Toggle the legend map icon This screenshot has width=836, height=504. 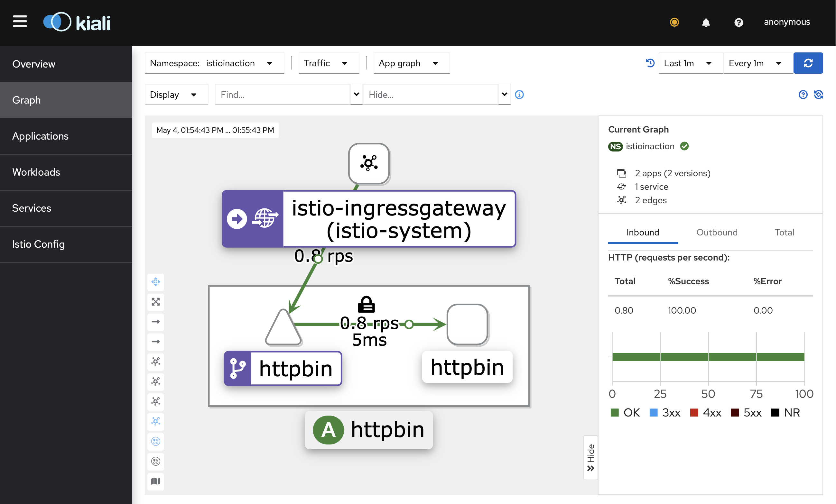point(156,481)
